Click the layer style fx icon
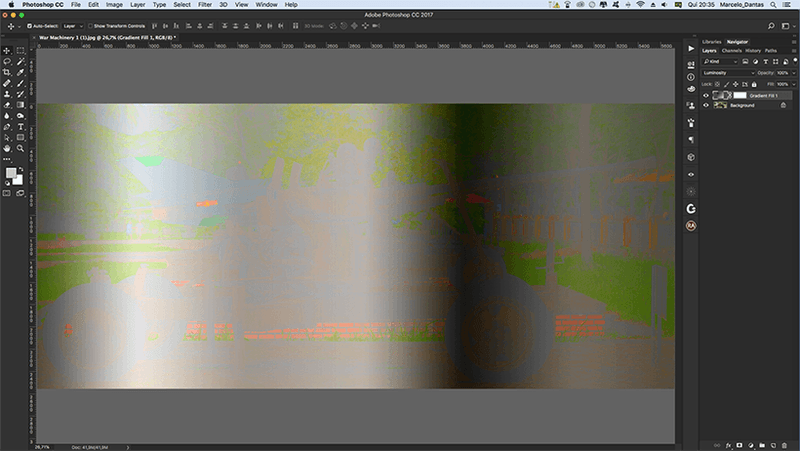 pyautogui.click(x=728, y=445)
